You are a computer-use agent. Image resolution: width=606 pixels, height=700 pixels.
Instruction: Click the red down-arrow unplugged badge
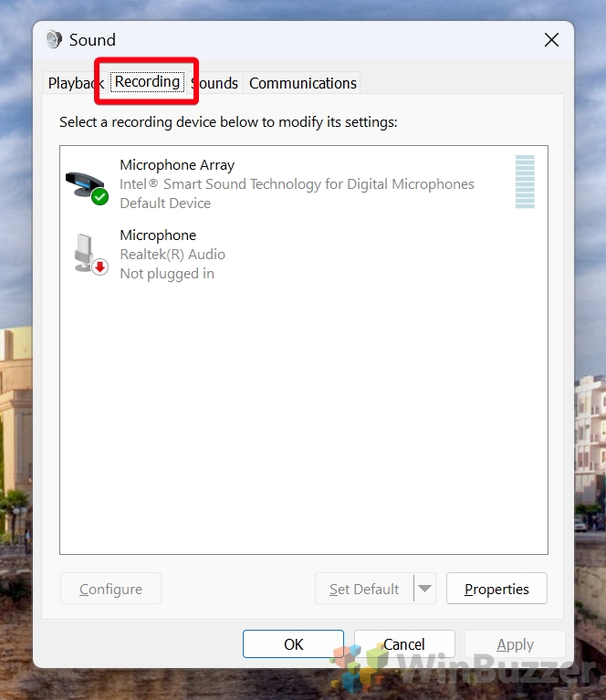[100, 267]
